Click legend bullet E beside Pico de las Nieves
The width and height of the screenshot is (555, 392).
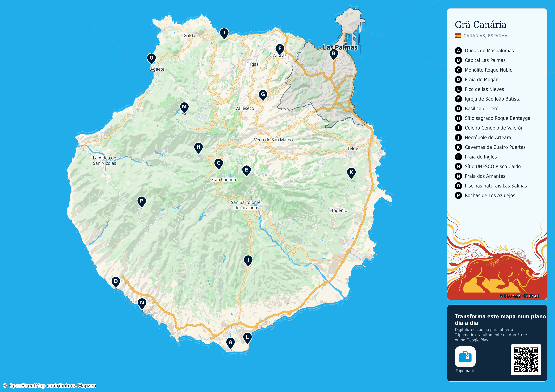tap(458, 89)
